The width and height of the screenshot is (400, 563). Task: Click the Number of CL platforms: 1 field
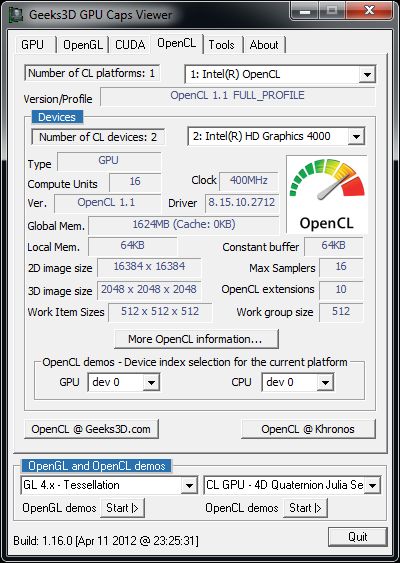[x=92, y=73]
